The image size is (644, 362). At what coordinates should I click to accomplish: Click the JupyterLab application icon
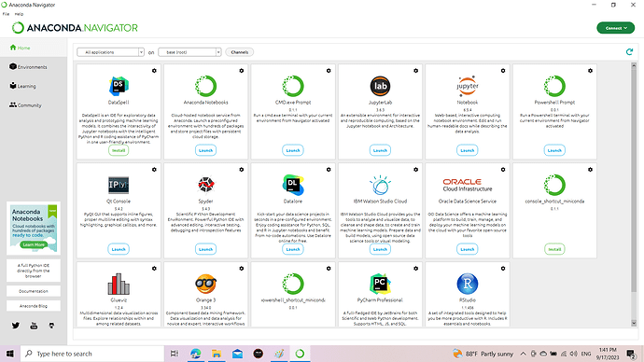380,86
